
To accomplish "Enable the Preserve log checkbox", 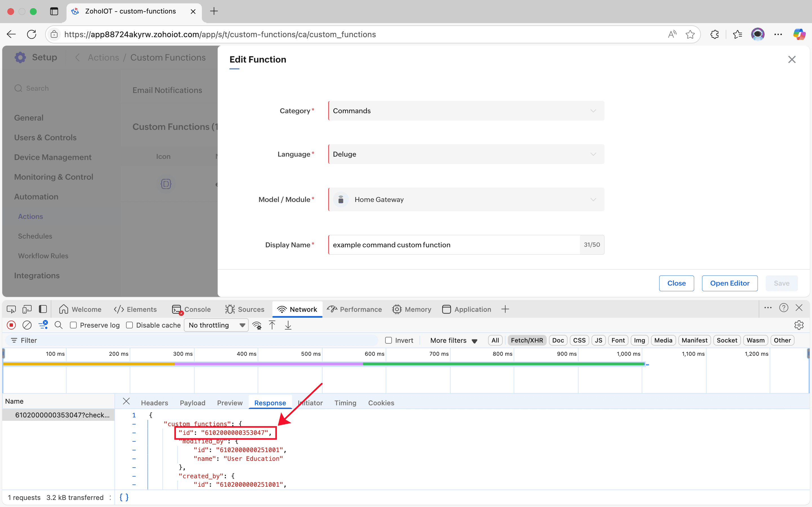I will point(74,325).
